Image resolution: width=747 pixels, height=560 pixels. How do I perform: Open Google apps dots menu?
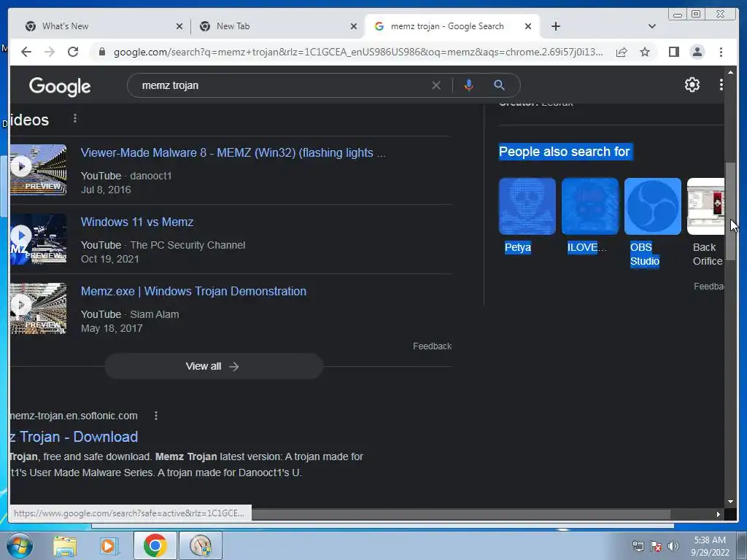[x=721, y=85]
